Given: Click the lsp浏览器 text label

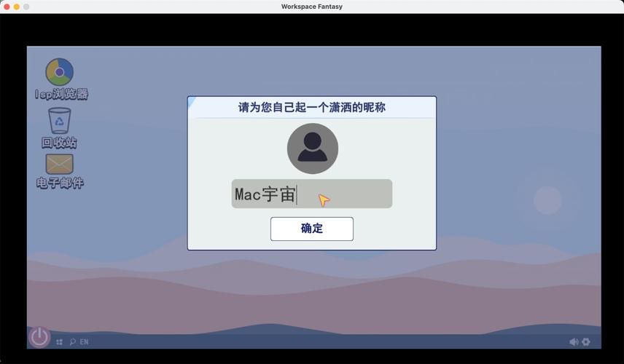Looking at the screenshot, I should (x=62, y=94).
